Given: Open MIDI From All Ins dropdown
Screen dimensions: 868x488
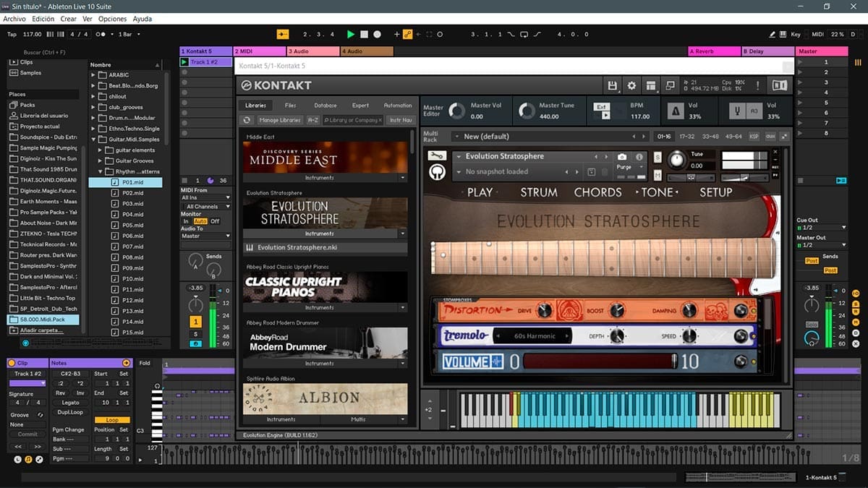Looking at the screenshot, I should (205, 197).
